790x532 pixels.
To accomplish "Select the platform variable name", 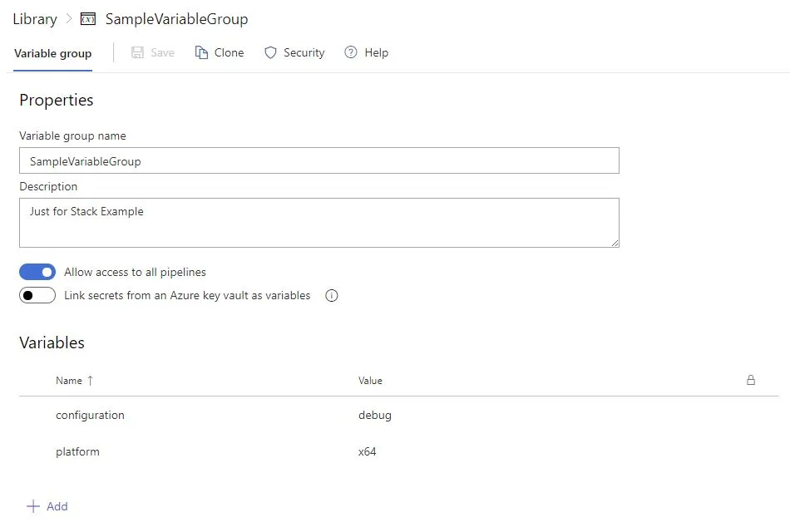I will pyautogui.click(x=77, y=451).
